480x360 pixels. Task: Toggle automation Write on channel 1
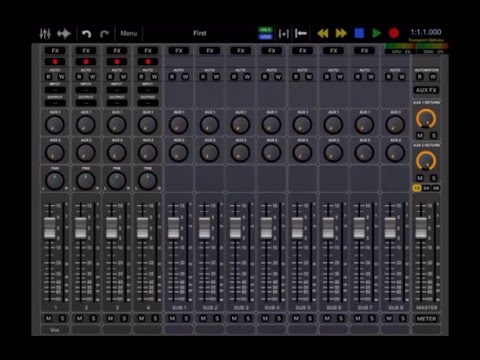tap(62, 77)
